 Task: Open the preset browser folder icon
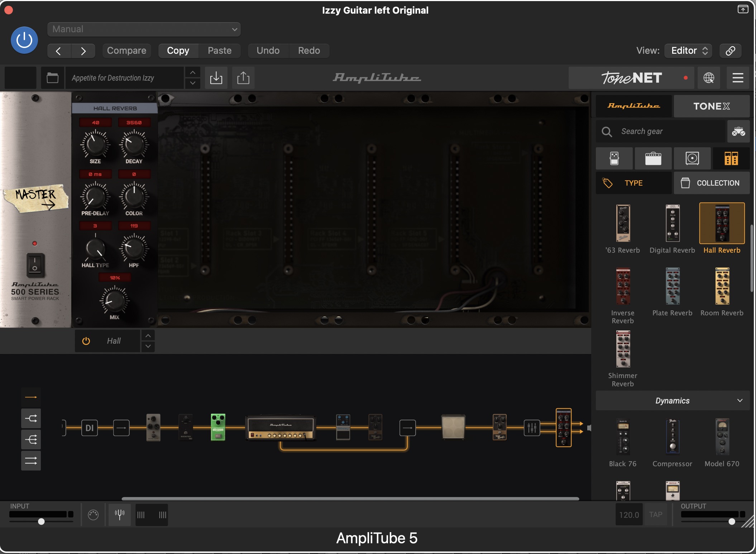52,78
